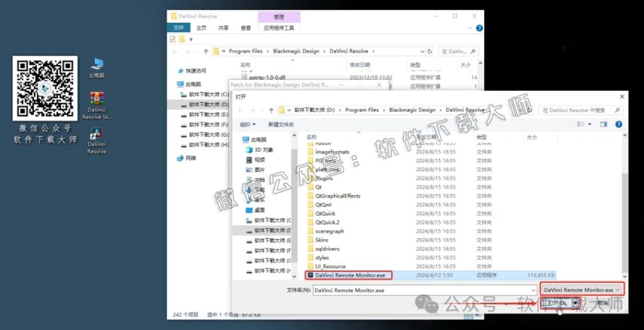This screenshot has height=330, width=644.
Task: Select QtGraphicalEffects folder
Action: (x=338, y=196)
